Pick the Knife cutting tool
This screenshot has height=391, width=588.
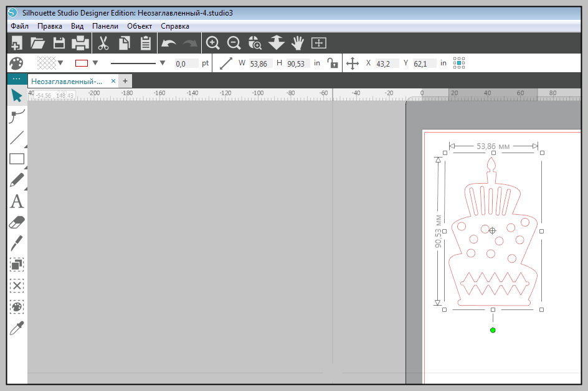[17, 243]
